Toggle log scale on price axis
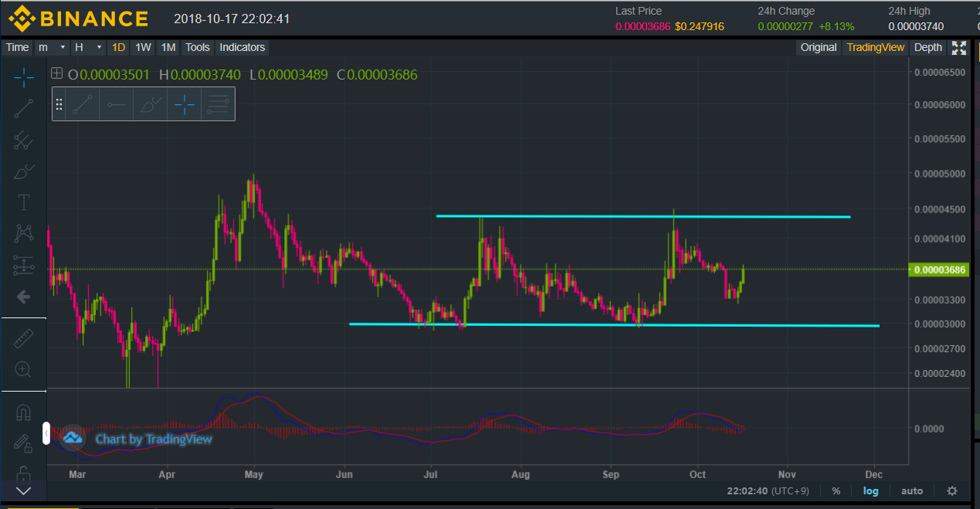Viewport: 980px width, 509px height. click(870, 490)
